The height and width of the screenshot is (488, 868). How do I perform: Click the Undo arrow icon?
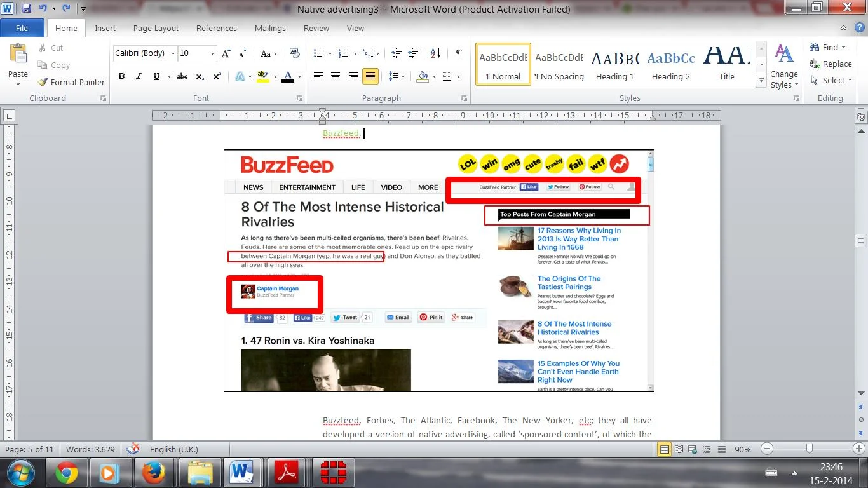pos(43,9)
